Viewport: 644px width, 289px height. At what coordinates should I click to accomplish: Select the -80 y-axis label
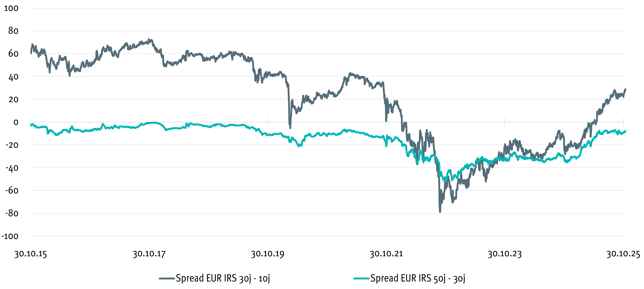click(12, 213)
